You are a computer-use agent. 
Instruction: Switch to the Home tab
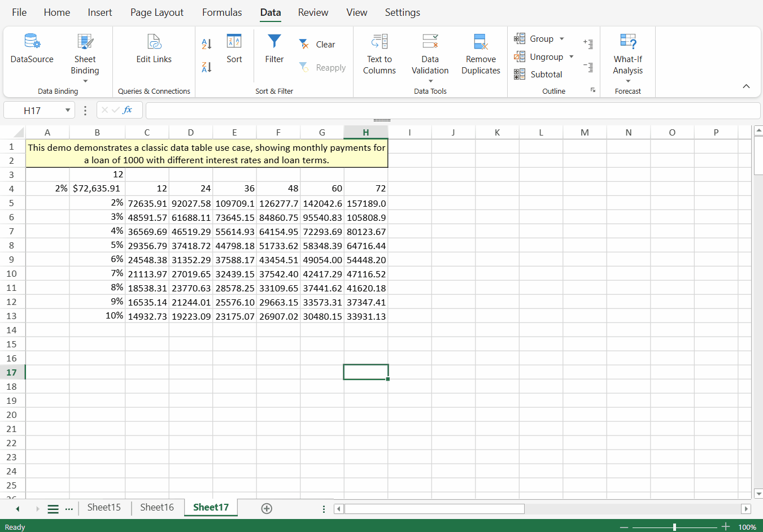57,12
